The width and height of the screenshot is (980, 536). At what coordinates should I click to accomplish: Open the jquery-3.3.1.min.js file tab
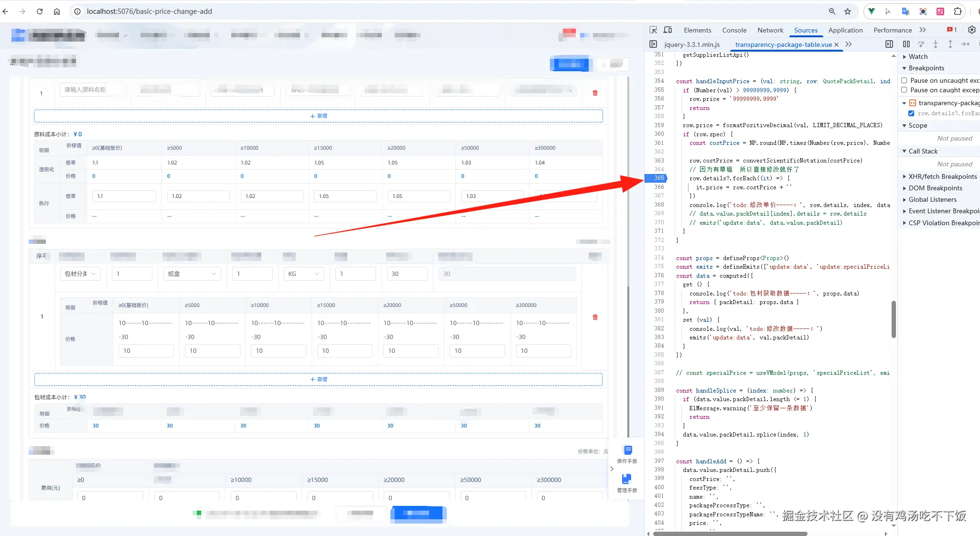point(691,44)
